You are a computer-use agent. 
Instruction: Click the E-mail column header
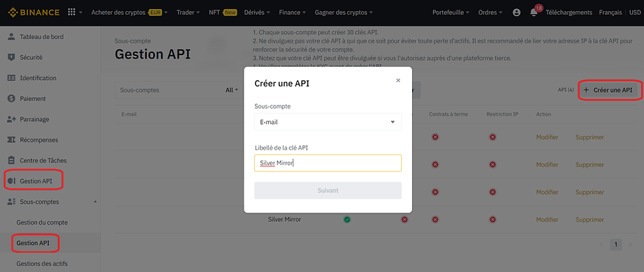(x=129, y=114)
